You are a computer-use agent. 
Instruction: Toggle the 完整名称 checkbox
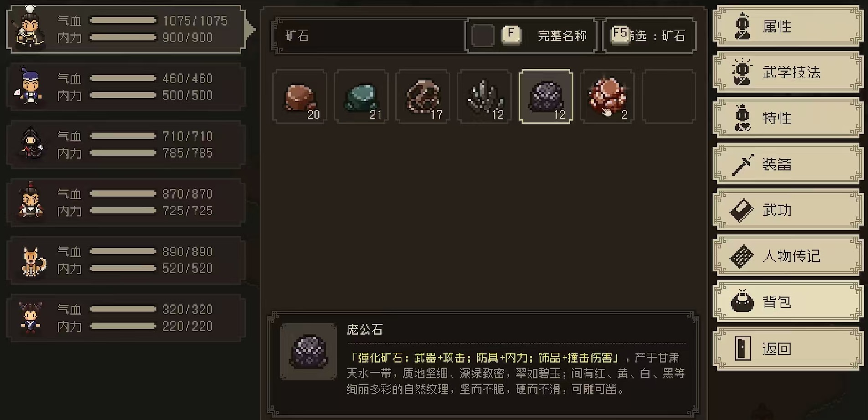pyautogui.click(x=483, y=36)
